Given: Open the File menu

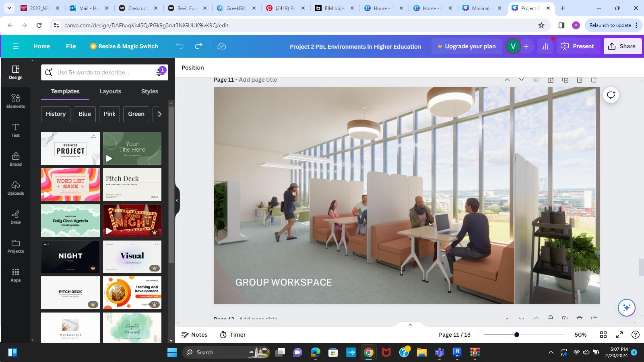Looking at the screenshot, I should [71, 46].
